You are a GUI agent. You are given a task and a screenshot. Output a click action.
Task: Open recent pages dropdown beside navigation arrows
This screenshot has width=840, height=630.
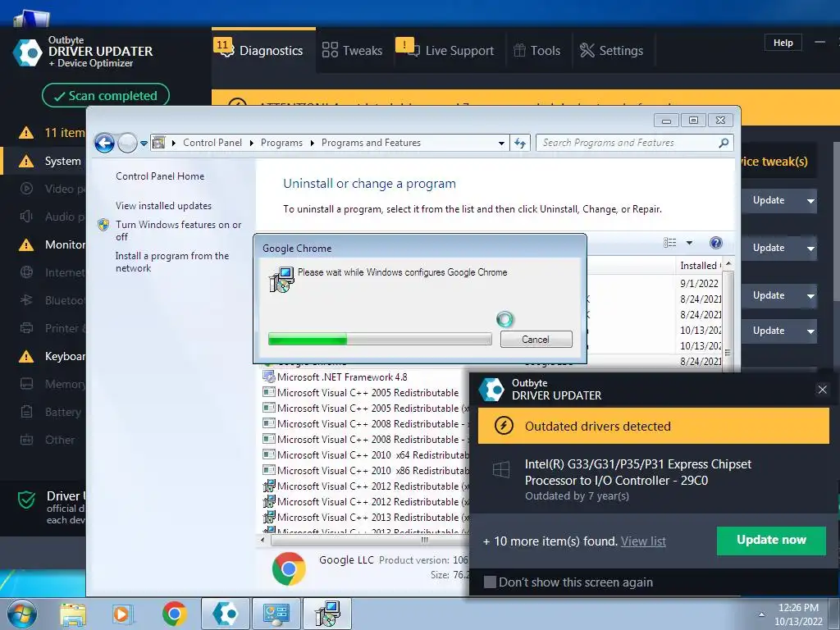tap(144, 144)
